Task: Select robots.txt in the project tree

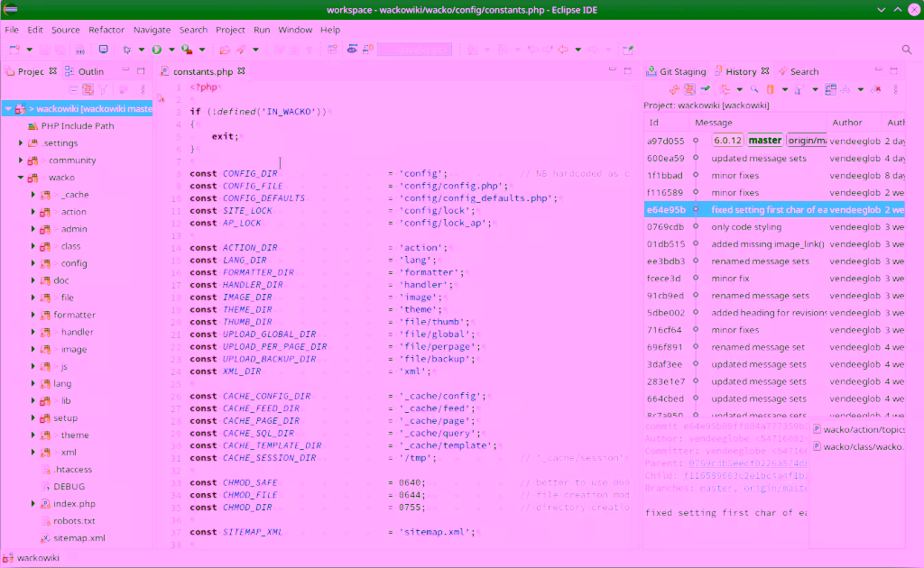Action: tap(74, 521)
